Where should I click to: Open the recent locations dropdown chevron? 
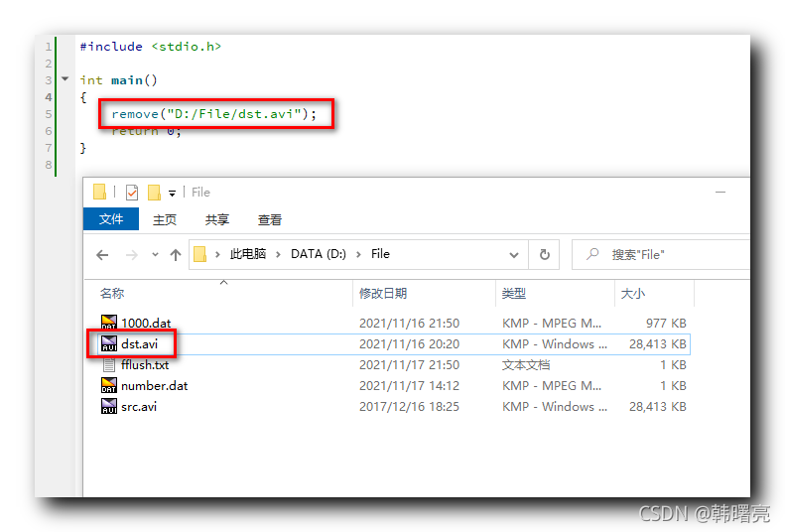[155, 255]
